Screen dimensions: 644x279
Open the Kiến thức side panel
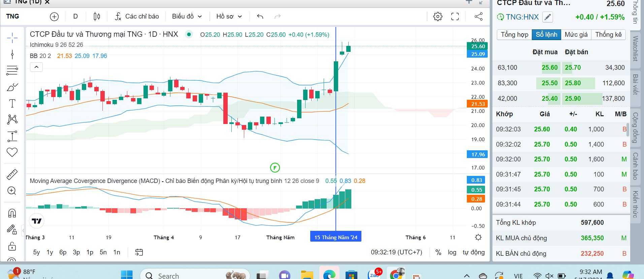click(x=635, y=204)
